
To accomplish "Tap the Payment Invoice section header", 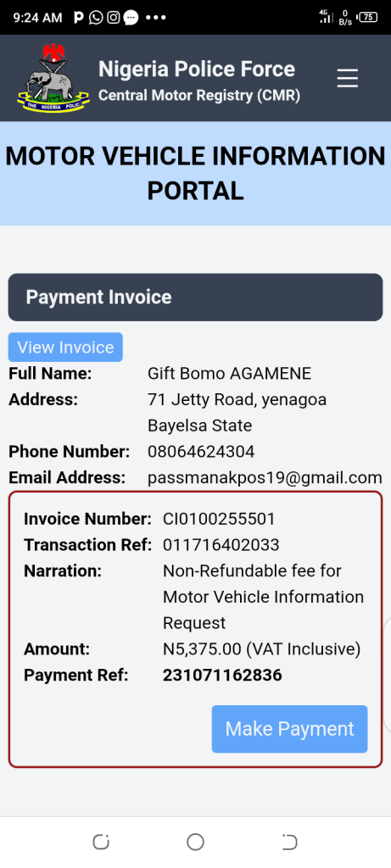I will point(195,298).
